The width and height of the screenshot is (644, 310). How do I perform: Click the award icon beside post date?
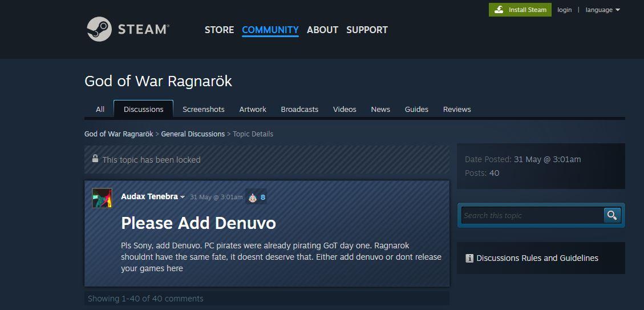click(252, 197)
